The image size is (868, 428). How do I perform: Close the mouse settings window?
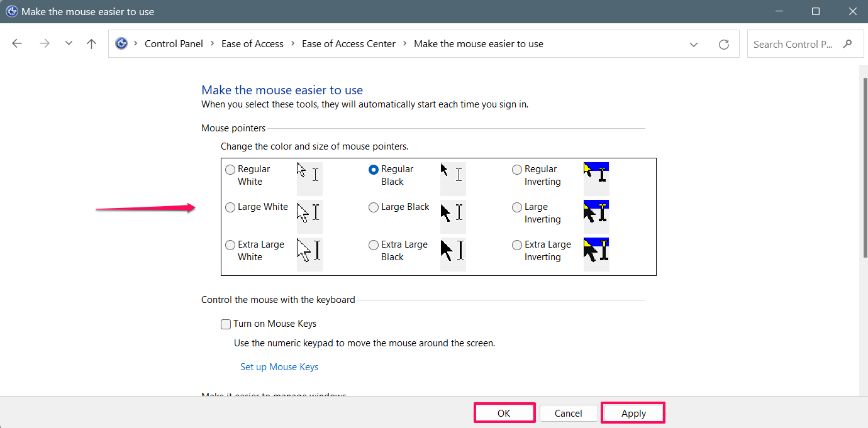(x=852, y=11)
